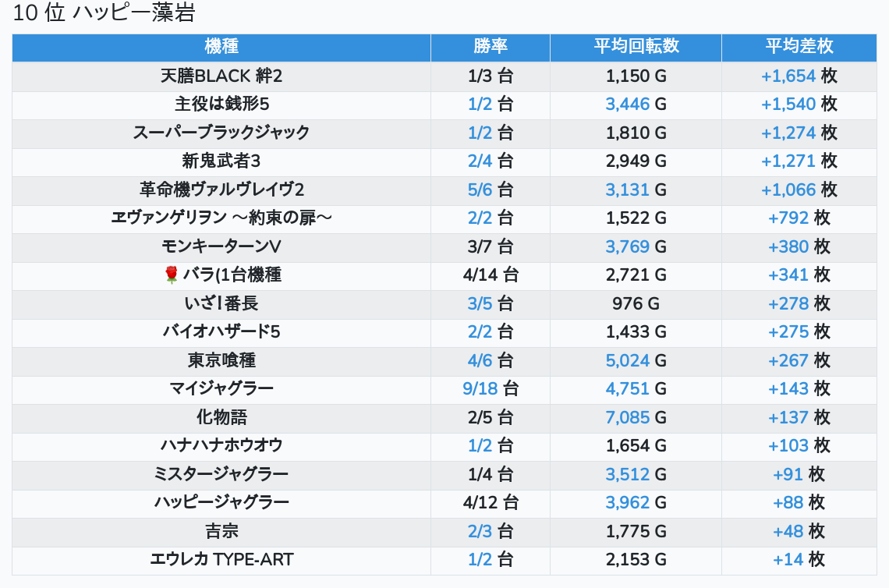Viewport: 889px width, 588px height.
Task: Select the 新鬼武者3 machine name cell
Action: (221, 161)
